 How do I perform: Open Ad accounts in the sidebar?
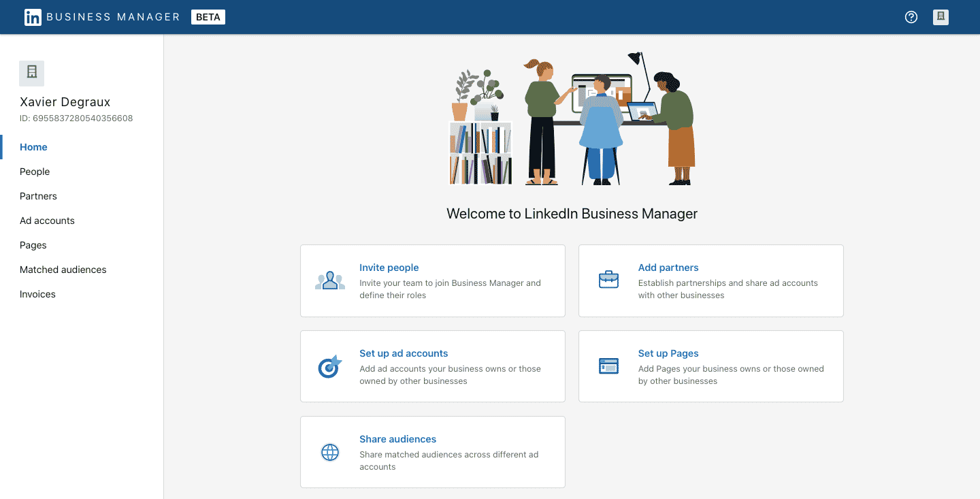click(x=47, y=221)
